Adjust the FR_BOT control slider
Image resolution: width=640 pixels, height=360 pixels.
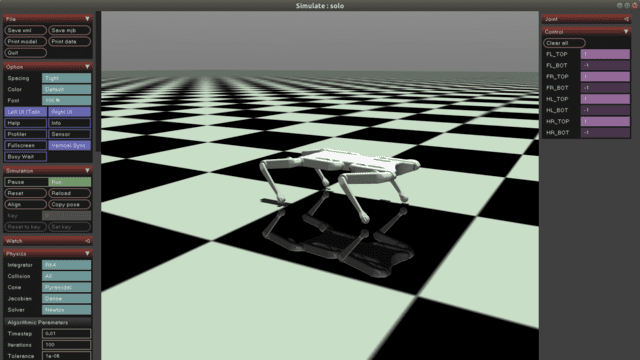pos(605,88)
